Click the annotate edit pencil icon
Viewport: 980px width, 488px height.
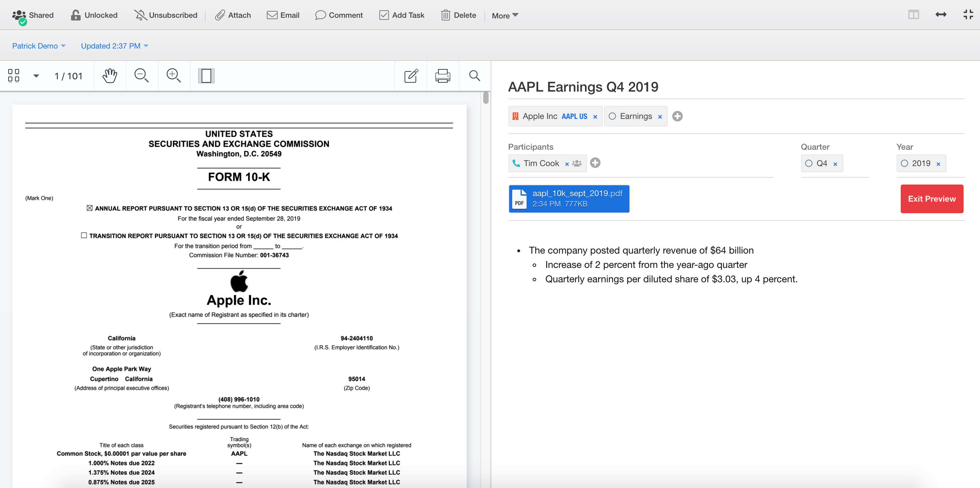point(411,76)
